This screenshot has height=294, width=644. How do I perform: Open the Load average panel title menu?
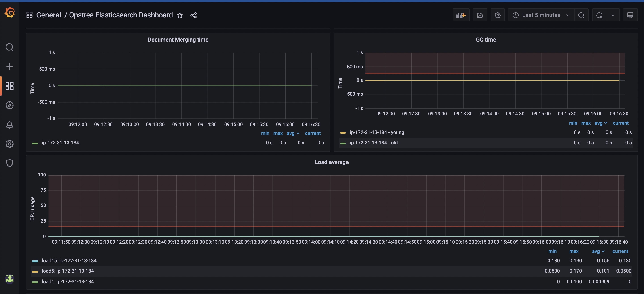[x=331, y=162]
